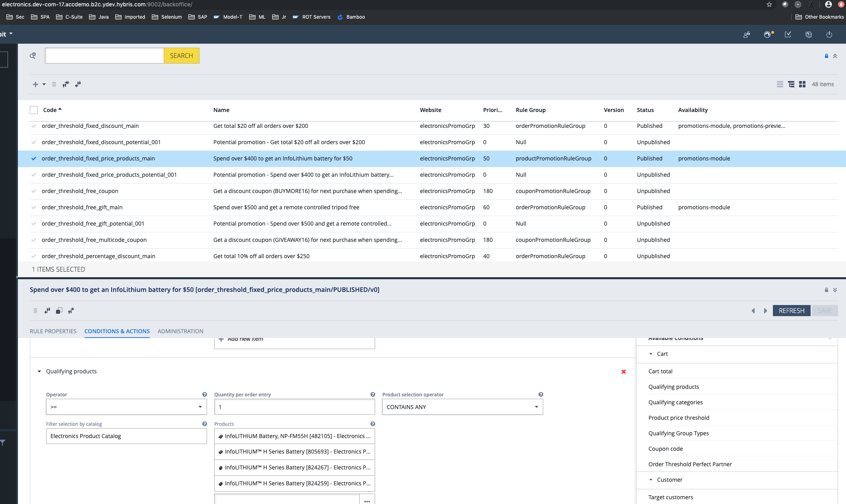Open the globe language settings icon
The width and height of the screenshot is (846, 504).
809,35
